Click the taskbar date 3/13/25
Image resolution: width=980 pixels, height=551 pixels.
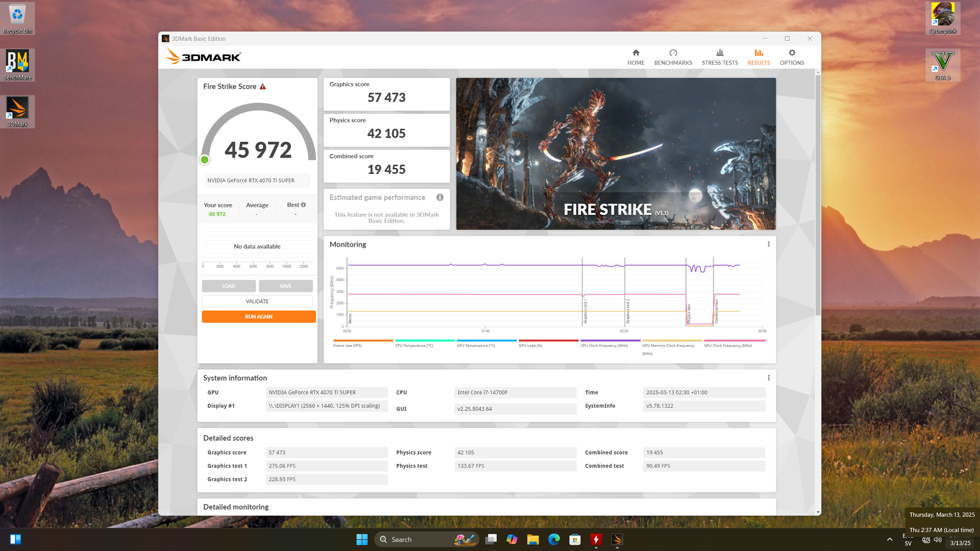[x=960, y=543]
